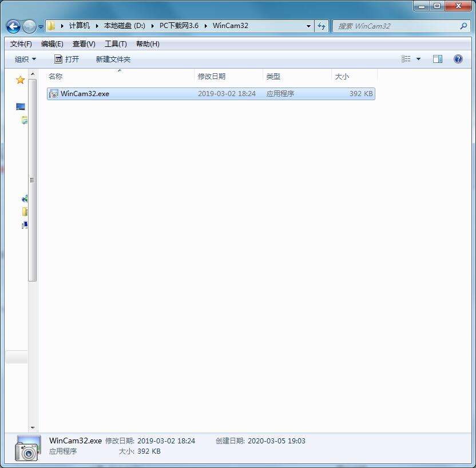Open the 文件(F) menu

click(21, 44)
